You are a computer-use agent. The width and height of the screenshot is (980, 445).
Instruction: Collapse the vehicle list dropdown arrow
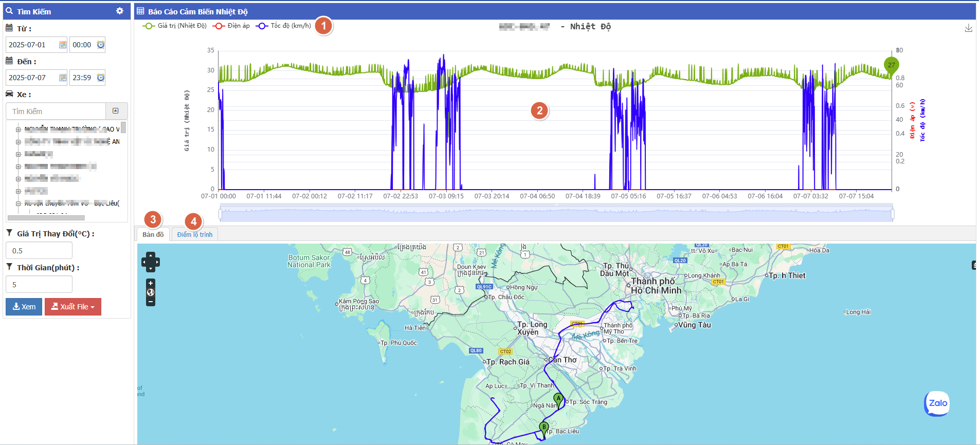[116, 111]
